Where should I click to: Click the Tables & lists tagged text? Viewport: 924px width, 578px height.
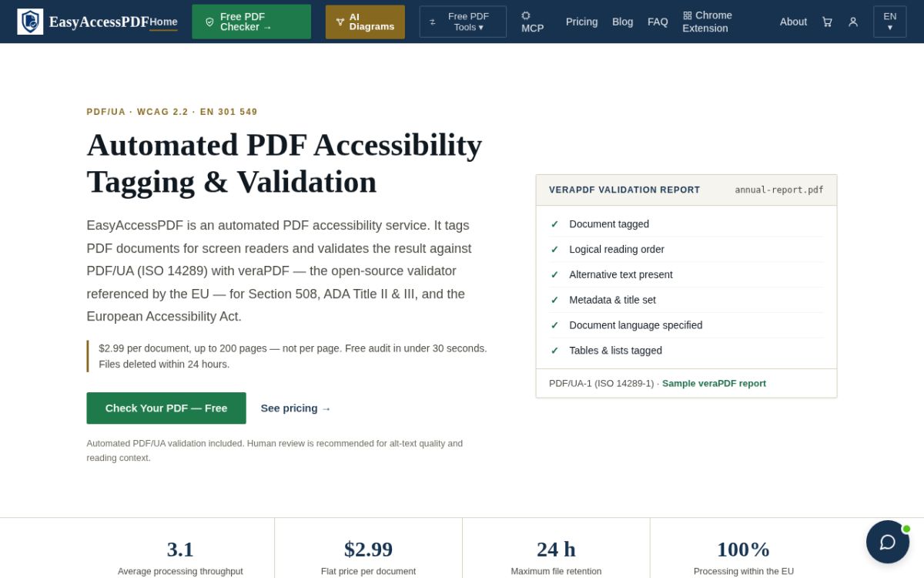tap(616, 351)
